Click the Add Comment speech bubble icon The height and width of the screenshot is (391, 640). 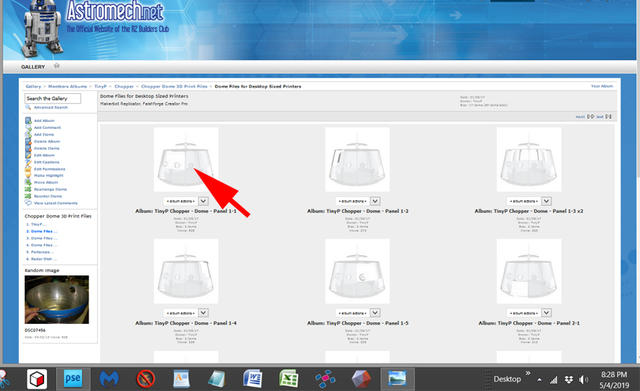(28, 127)
